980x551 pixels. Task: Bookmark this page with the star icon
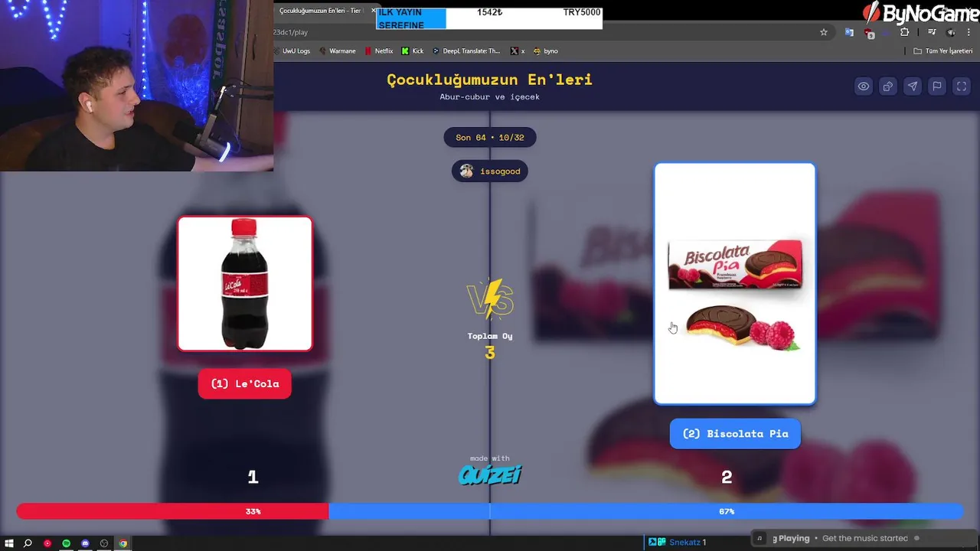(x=824, y=32)
